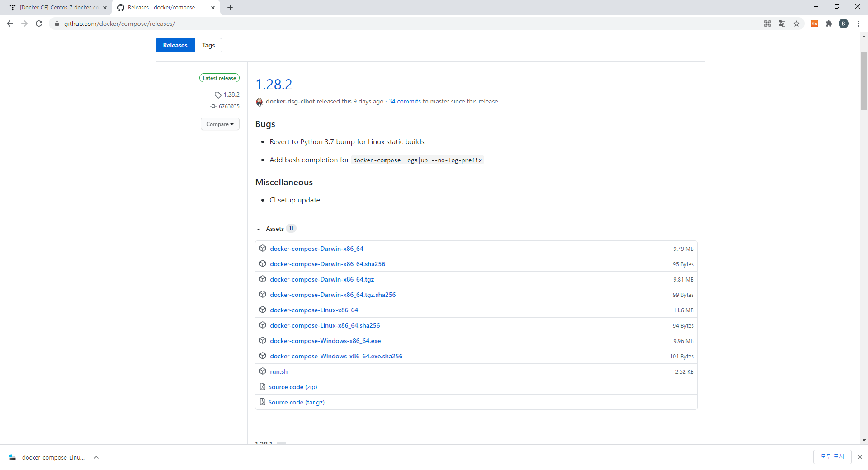Click package icon beside docker-compose-Darwin-x86_64
This screenshot has width=868, height=470.
(263, 248)
